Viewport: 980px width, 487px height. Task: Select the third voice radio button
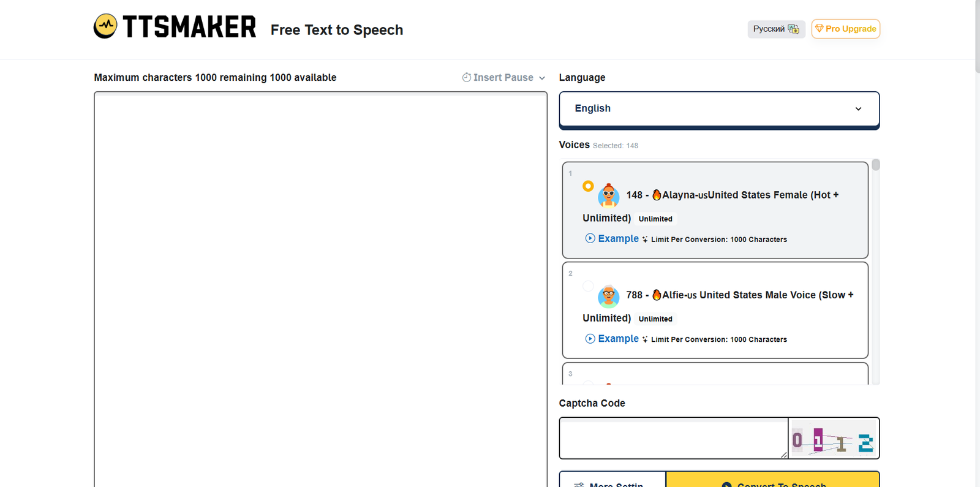(588, 383)
